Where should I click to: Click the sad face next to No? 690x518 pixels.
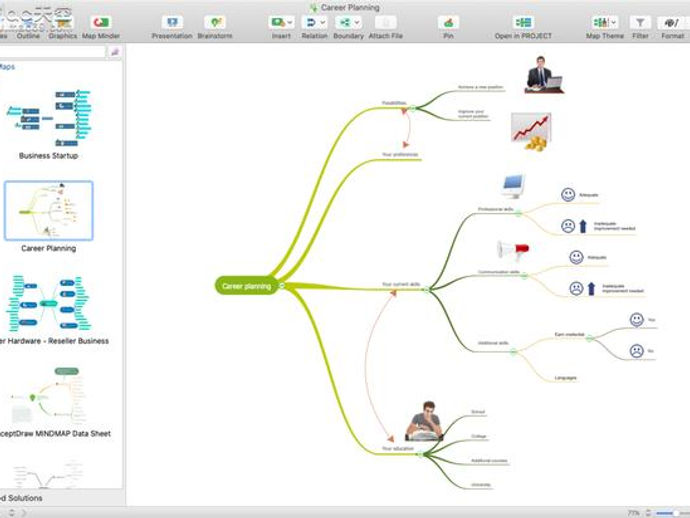tap(637, 351)
